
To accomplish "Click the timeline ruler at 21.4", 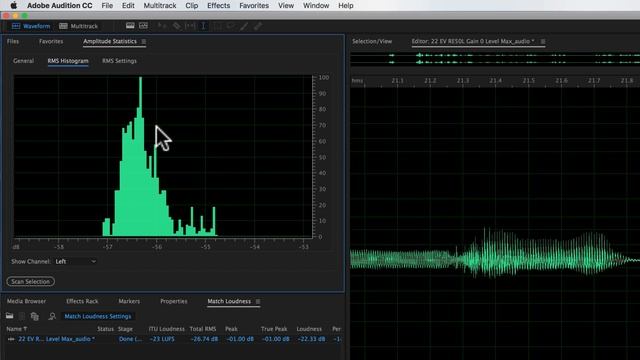I will (496, 81).
